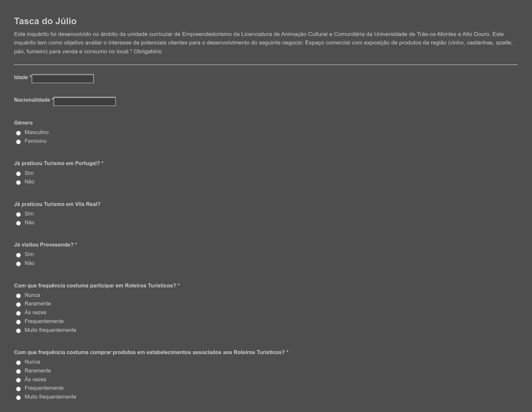Viewport: 532px width, 412px height.
Task: Choose Sim for Turismo em Portugal
Action: coord(18,174)
